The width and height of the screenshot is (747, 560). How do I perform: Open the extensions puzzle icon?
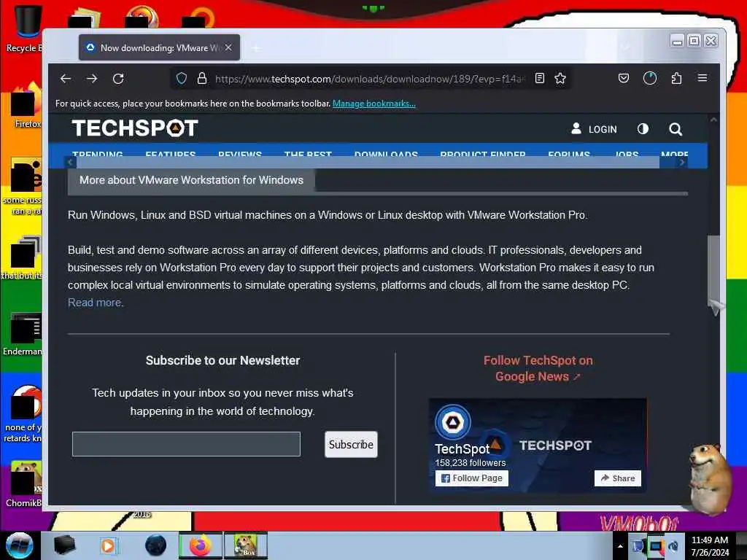[x=676, y=79]
